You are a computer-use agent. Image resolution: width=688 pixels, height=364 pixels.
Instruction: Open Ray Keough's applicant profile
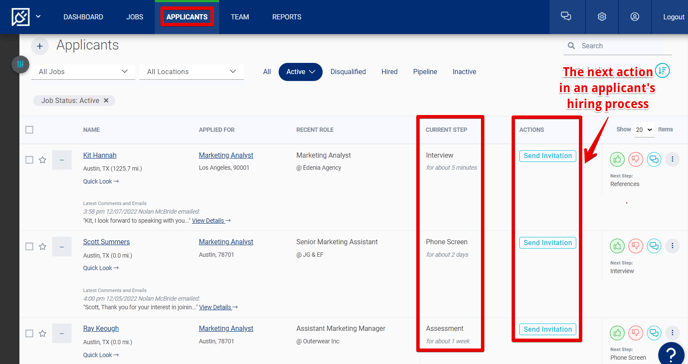click(101, 329)
